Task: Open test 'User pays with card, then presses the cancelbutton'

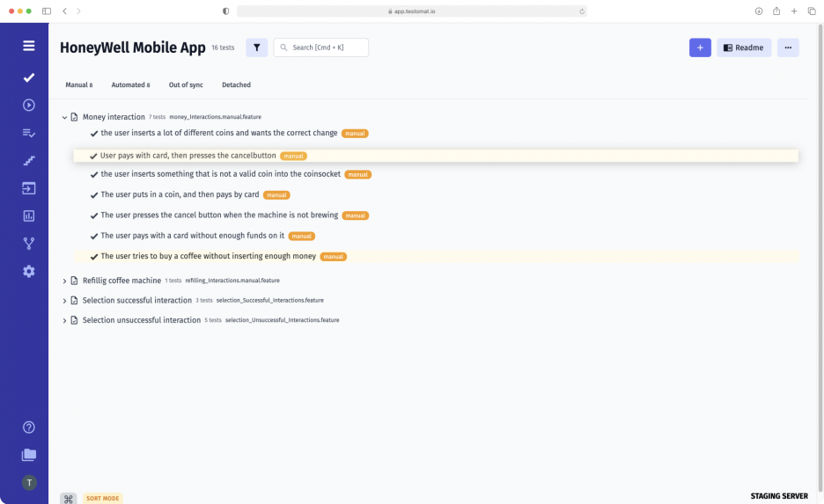Action: (188, 156)
